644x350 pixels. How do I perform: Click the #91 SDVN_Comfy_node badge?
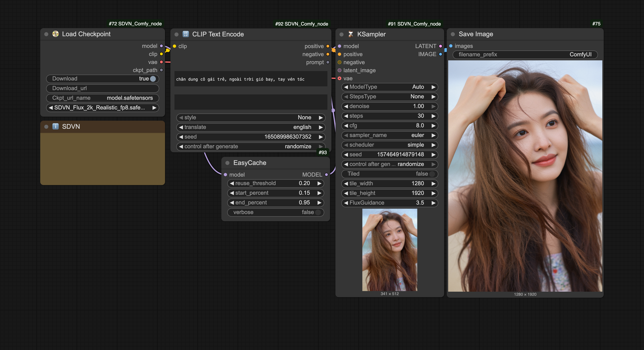(x=414, y=24)
